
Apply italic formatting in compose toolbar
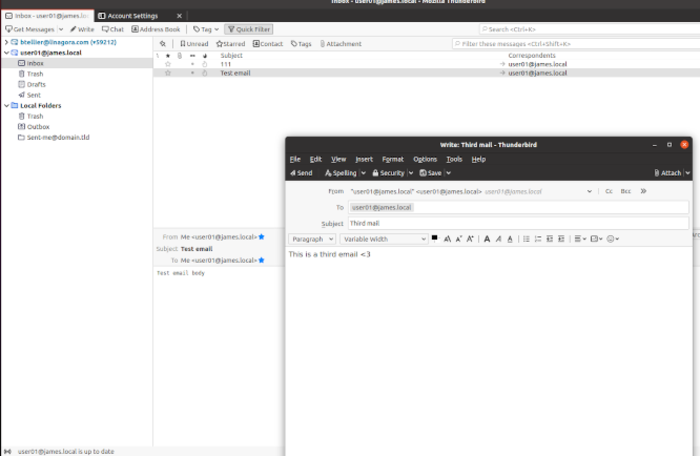499,239
